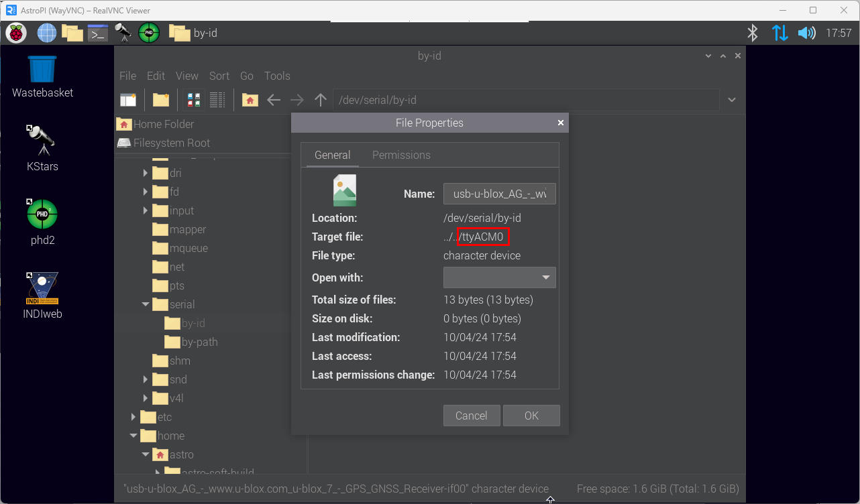Viewport: 860px width, 504px height.
Task: Open the terminal from the top panel
Action: [98, 33]
